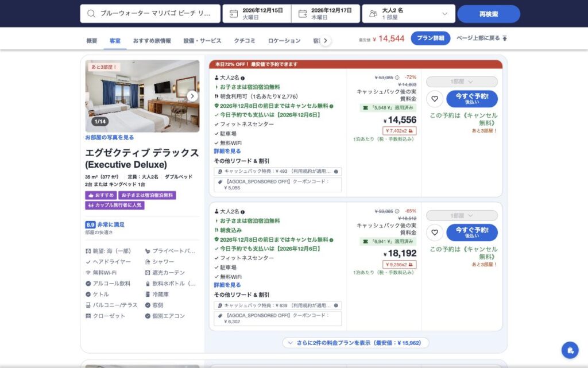This screenshot has height=368, width=588.
Task: Click the 8.9 rating score badge
Action: click(x=90, y=225)
